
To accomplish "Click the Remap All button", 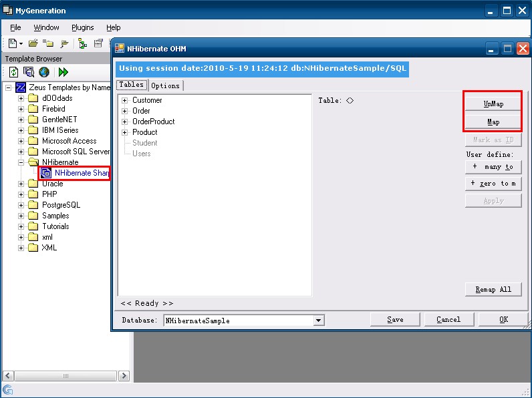I will click(x=493, y=290).
